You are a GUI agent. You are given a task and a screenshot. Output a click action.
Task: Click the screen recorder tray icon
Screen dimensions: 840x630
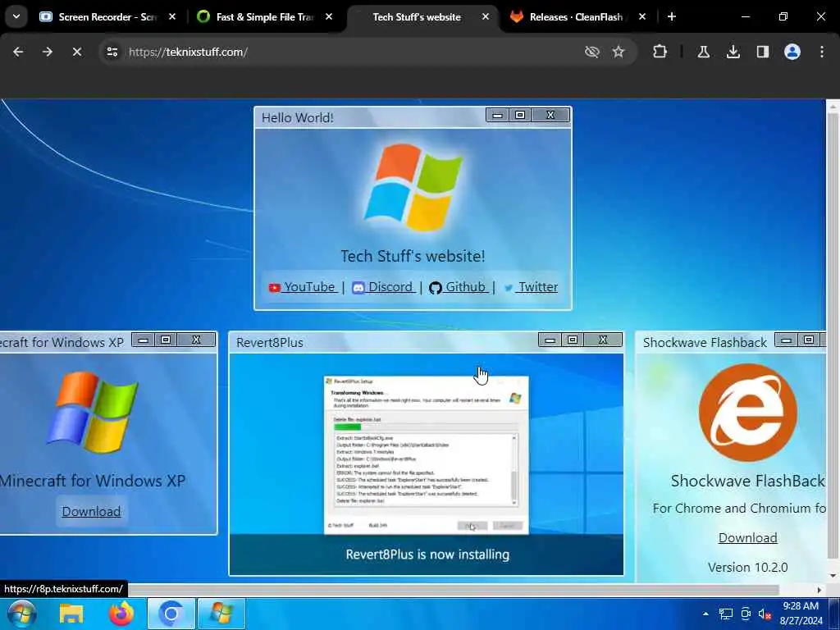point(746,614)
